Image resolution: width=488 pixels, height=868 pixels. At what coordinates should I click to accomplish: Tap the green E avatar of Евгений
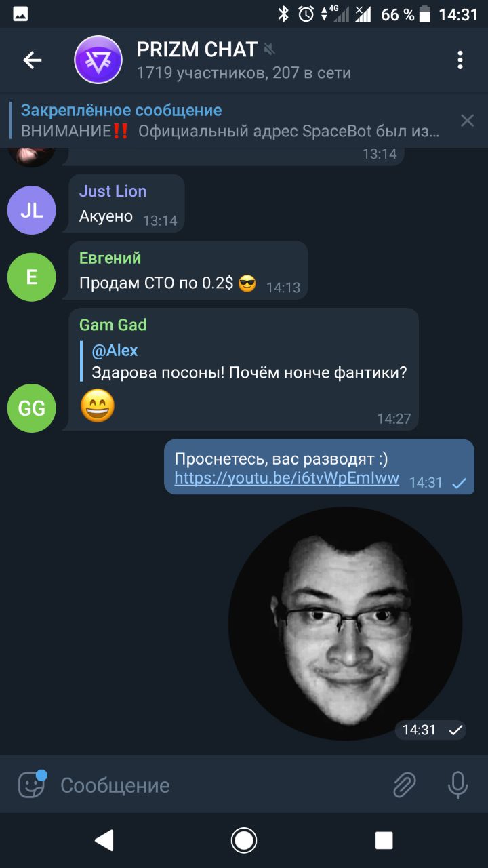pos(31,277)
